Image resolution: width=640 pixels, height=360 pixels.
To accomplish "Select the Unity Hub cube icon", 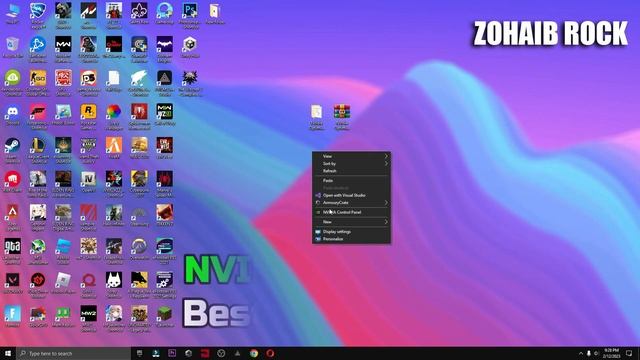I will [x=190, y=44].
